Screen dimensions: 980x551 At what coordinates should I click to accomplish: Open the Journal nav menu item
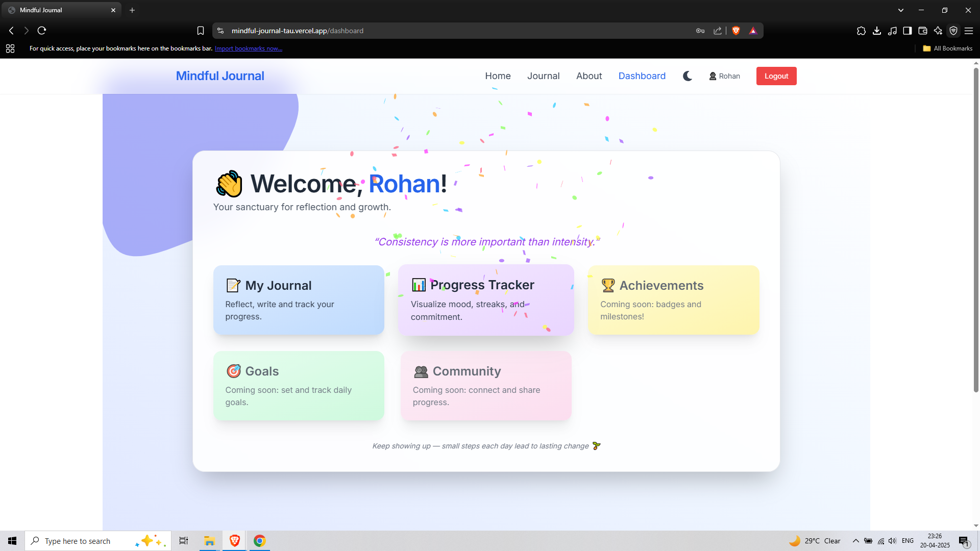point(543,76)
